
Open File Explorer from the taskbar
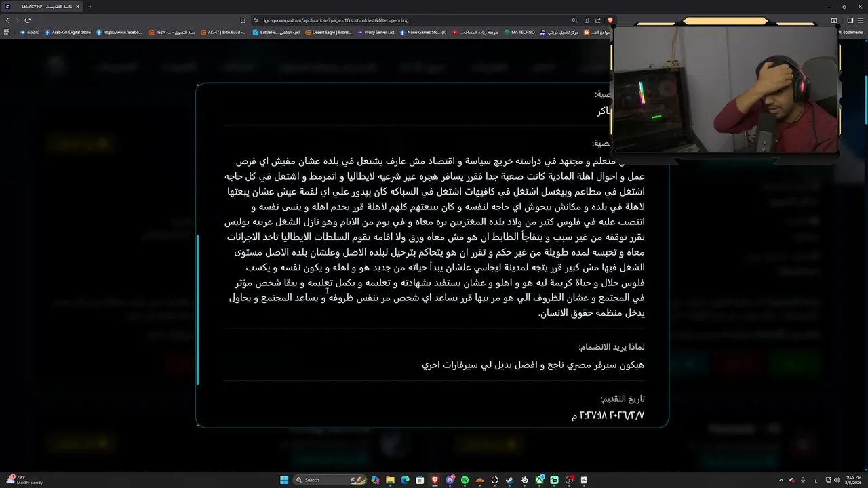pyautogui.click(x=390, y=480)
